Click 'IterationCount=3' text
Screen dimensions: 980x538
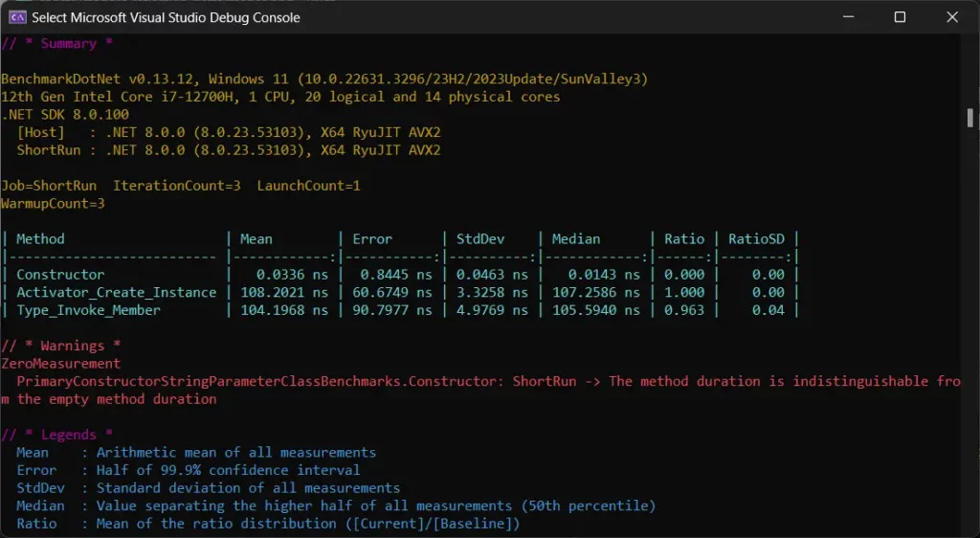click(177, 186)
